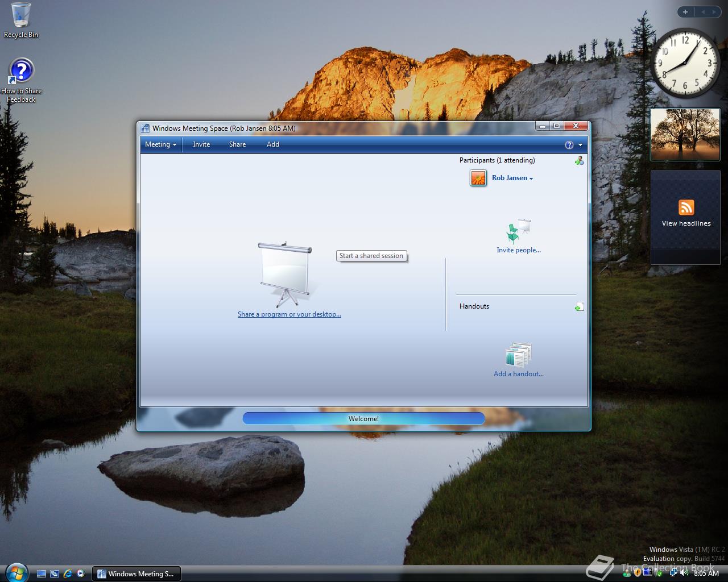Click the Welcome! status bar

pos(363,419)
